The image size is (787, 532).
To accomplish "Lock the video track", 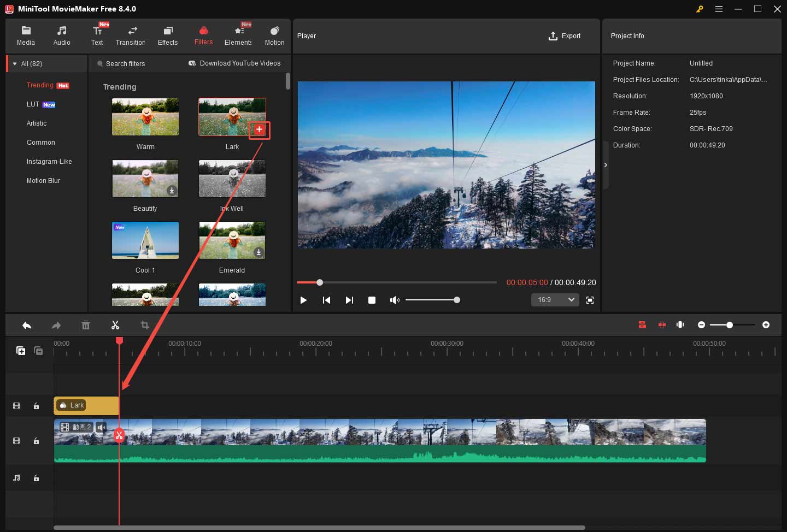I will tap(36, 441).
